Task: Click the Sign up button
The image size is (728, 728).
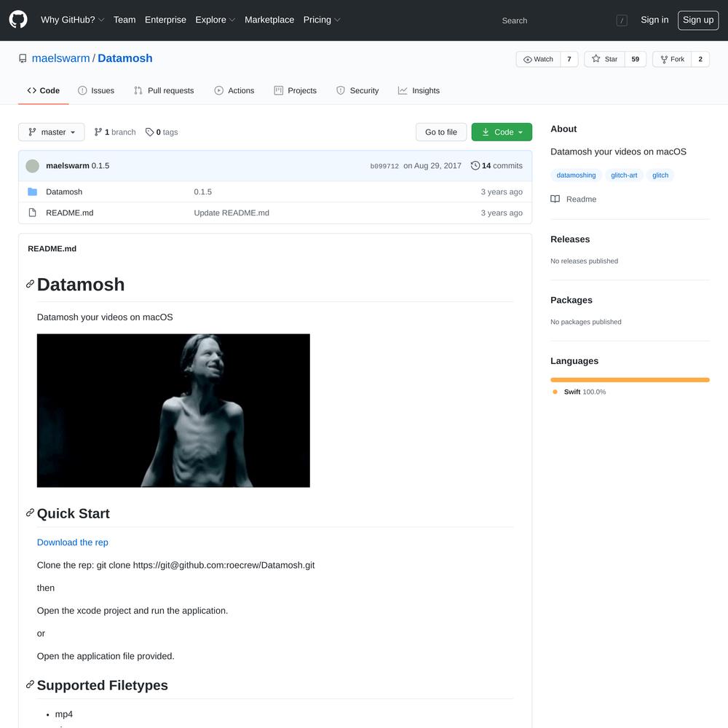Action: click(x=698, y=20)
